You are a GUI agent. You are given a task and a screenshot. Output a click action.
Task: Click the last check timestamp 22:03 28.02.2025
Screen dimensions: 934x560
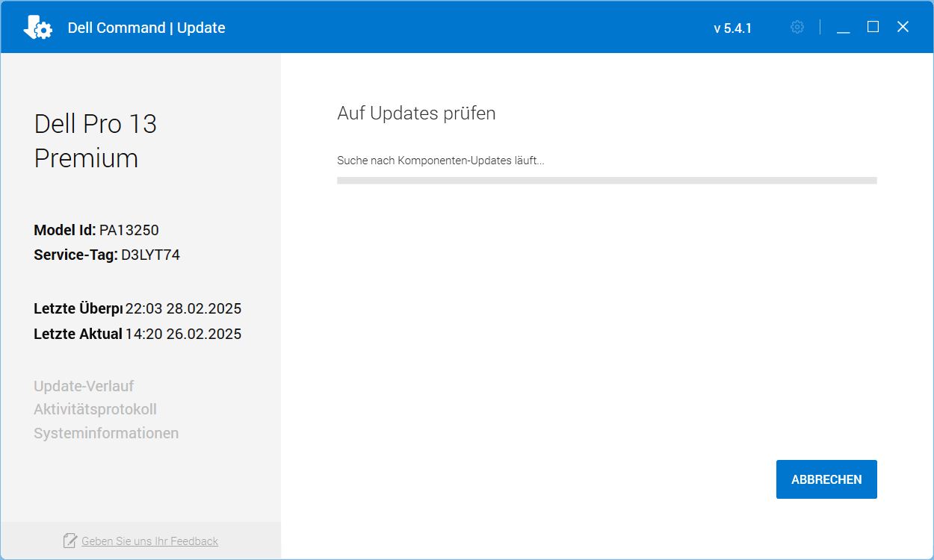tap(183, 308)
